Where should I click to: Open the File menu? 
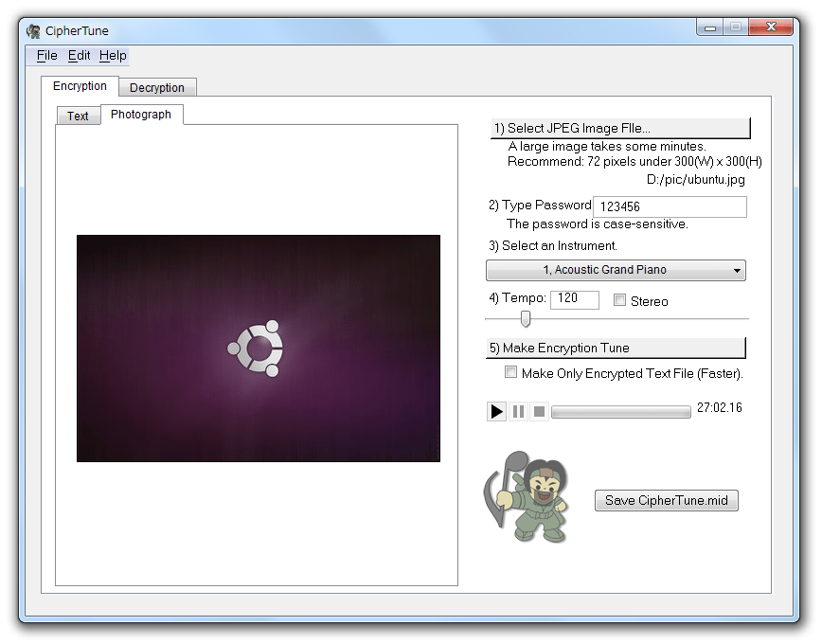point(46,56)
